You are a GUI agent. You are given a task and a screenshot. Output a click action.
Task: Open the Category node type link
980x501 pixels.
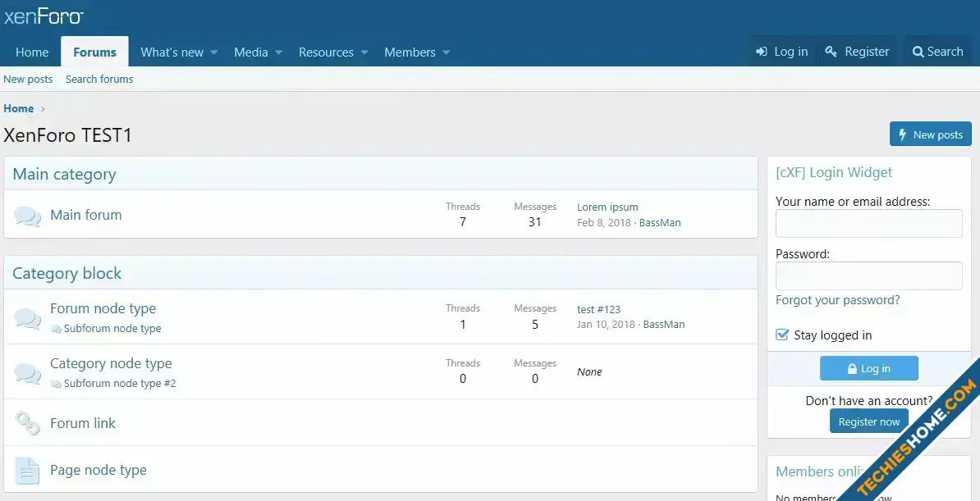tap(111, 363)
